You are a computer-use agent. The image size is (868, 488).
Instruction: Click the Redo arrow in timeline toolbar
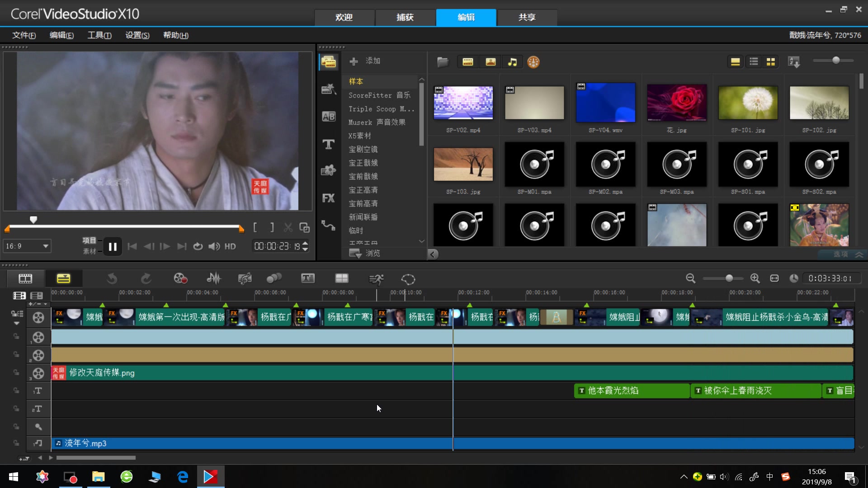coord(146,279)
